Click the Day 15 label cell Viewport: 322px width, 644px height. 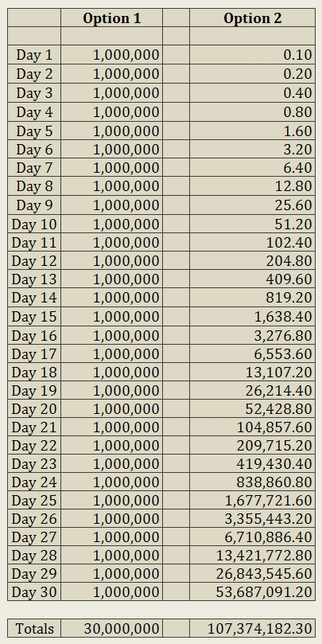pyautogui.click(x=34, y=317)
